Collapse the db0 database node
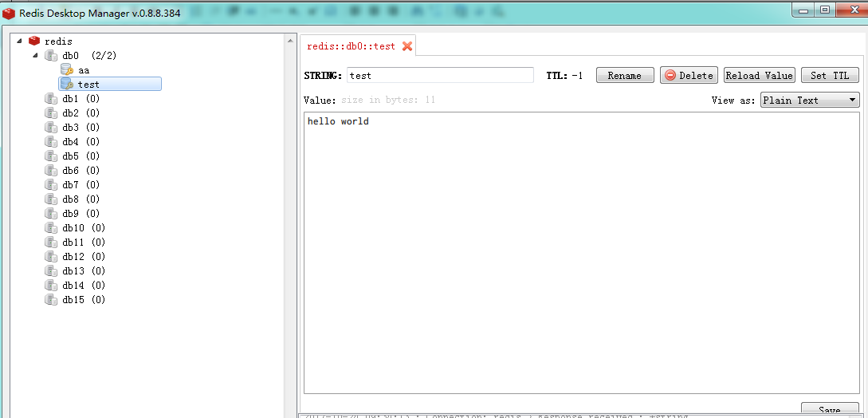The height and width of the screenshot is (418, 868). [x=36, y=55]
